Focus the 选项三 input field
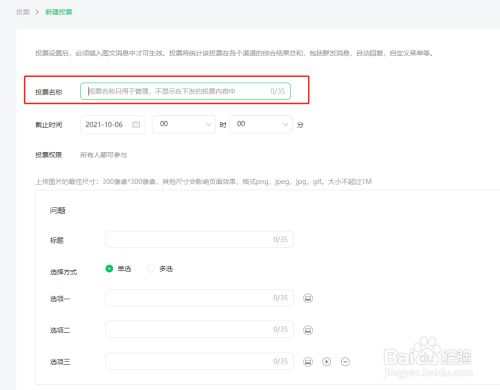Screen dimensions: 500x390 tap(199, 361)
